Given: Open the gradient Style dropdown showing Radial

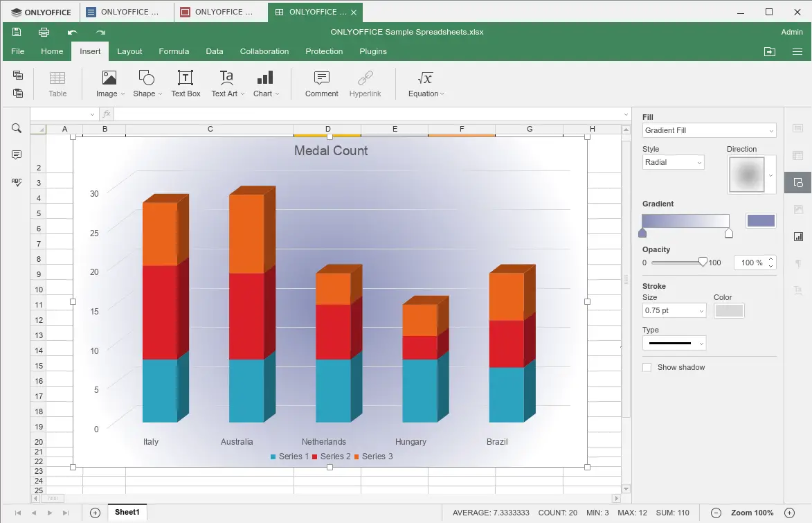Looking at the screenshot, I should click(x=672, y=161).
